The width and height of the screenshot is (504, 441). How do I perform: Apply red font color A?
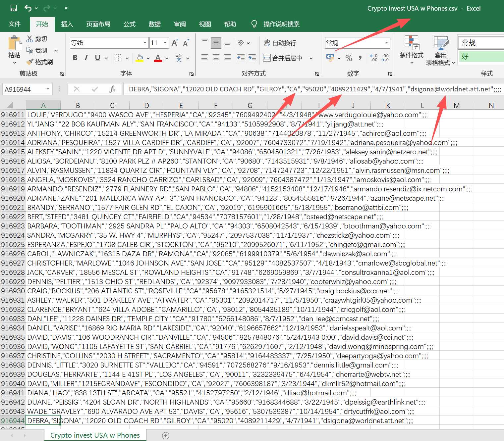point(158,58)
